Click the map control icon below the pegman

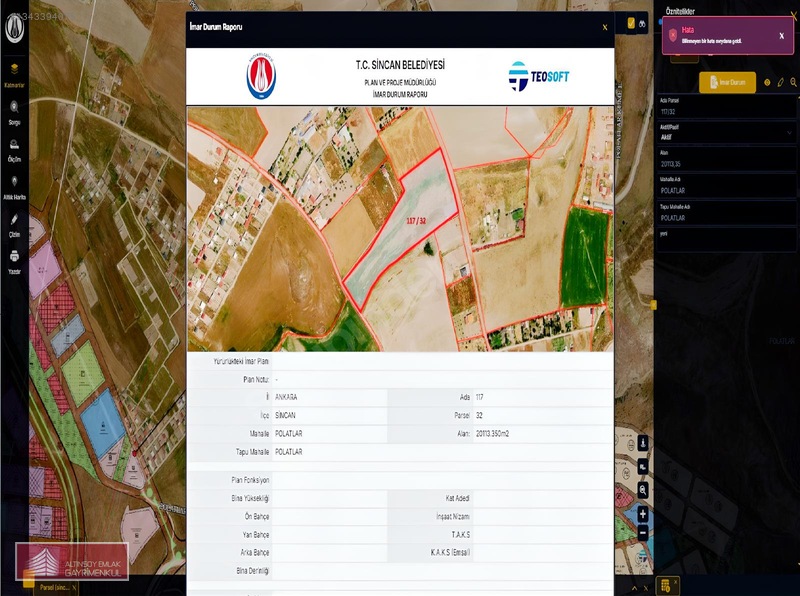643,466
